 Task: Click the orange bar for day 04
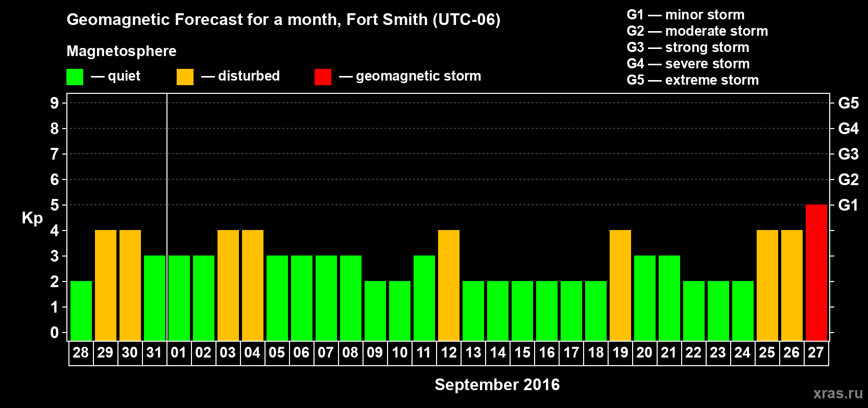pyautogui.click(x=253, y=285)
